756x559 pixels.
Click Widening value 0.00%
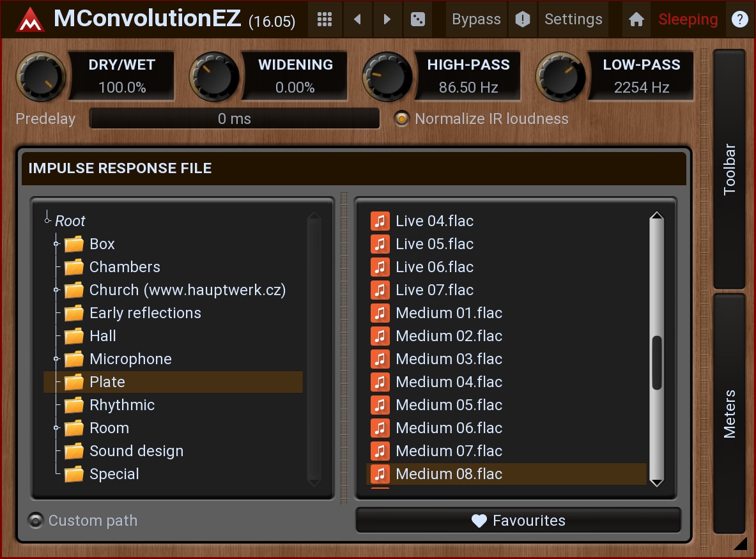click(x=295, y=88)
